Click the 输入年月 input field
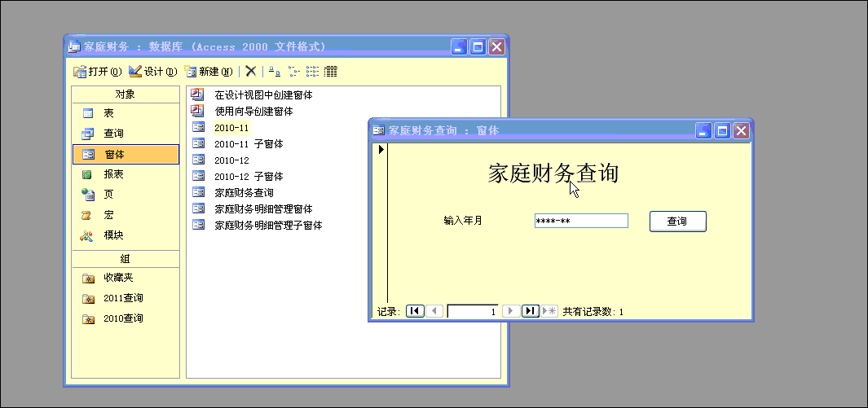The image size is (868, 408). pyautogui.click(x=581, y=222)
